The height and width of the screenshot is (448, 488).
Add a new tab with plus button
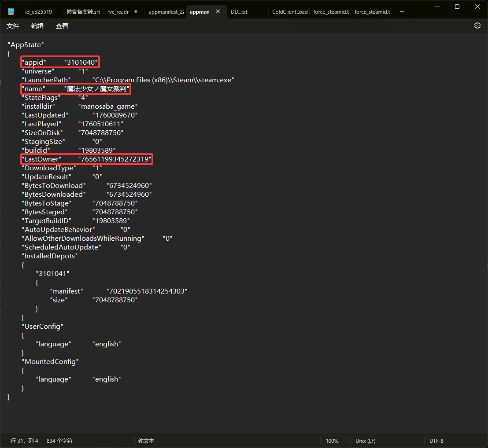(x=402, y=12)
